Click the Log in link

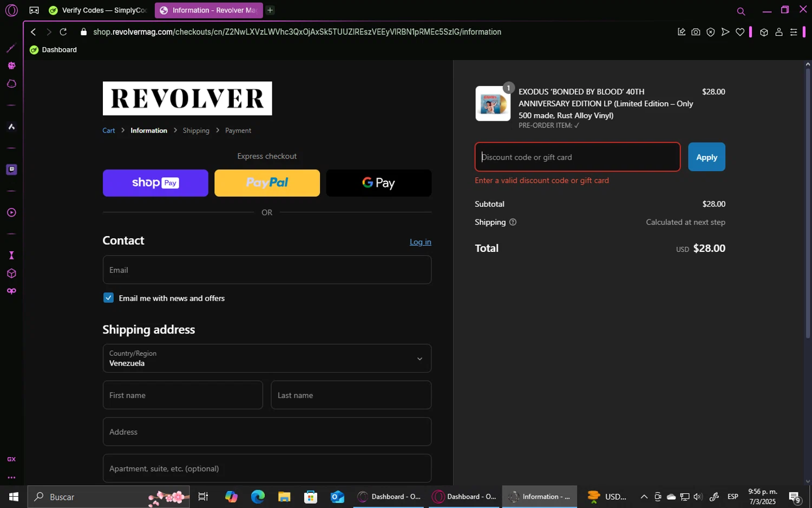coord(420,242)
